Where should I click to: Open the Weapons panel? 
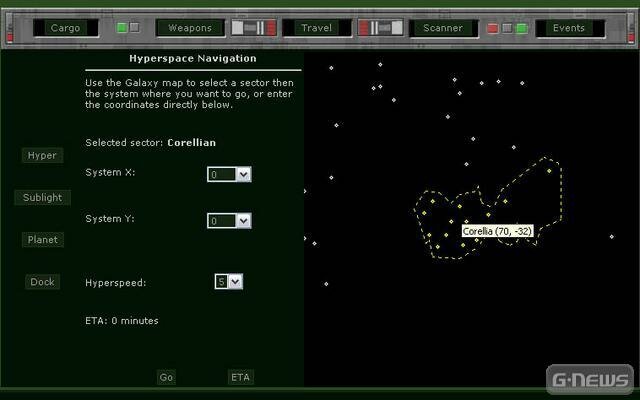[x=190, y=28]
